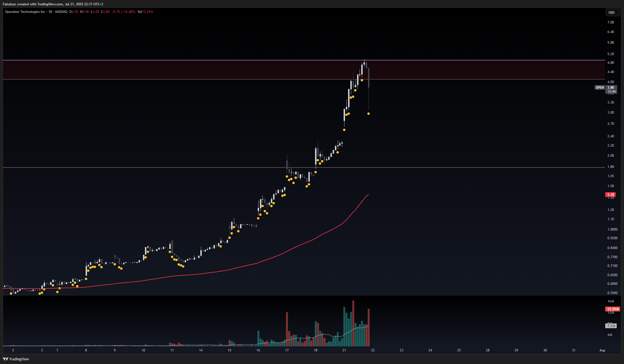The width and height of the screenshot is (624, 364).
Task: Click the L3.05 low value in legend
Action: [95, 12]
